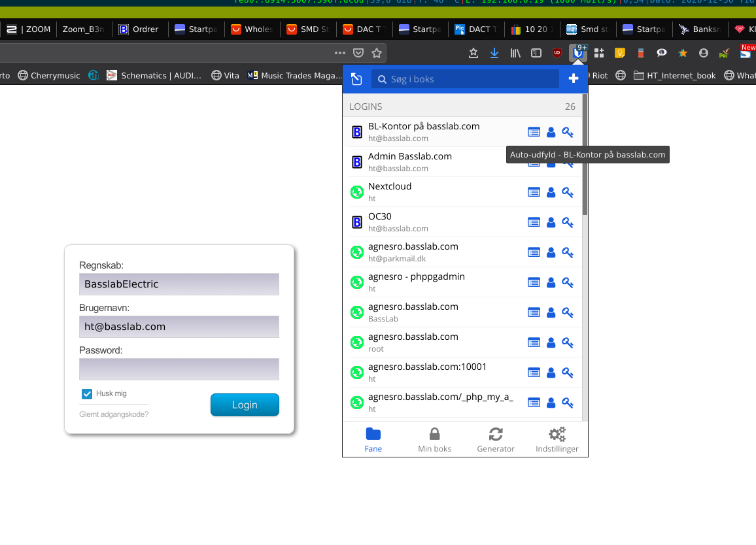The image size is (756, 545).
Task: Open the uBlock Origin extension
Action: click(x=557, y=53)
